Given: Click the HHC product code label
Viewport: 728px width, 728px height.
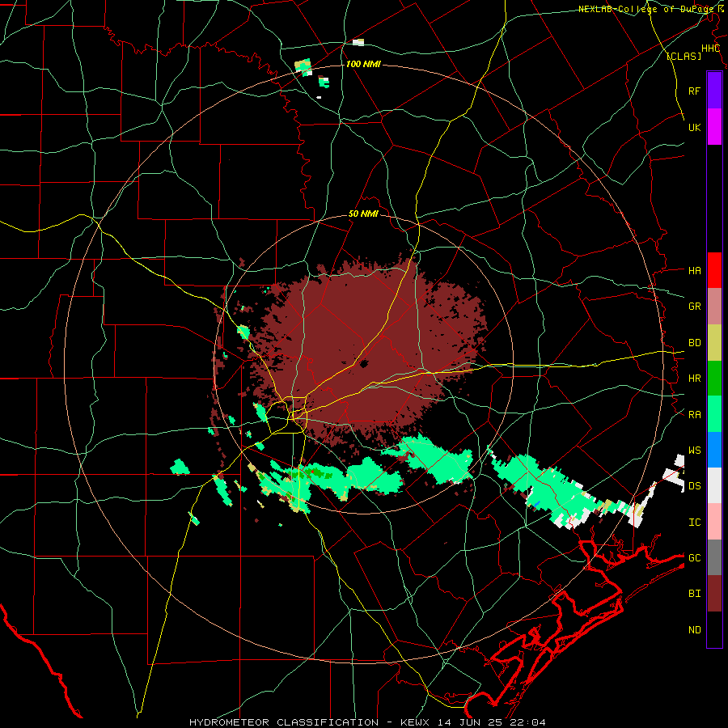Looking at the screenshot, I should (710, 49).
